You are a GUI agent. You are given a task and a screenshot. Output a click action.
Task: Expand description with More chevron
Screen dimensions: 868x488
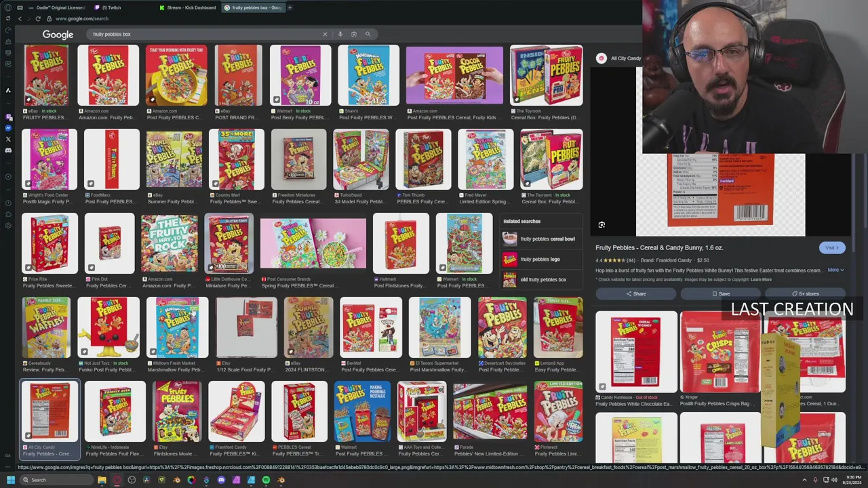click(x=835, y=270)
